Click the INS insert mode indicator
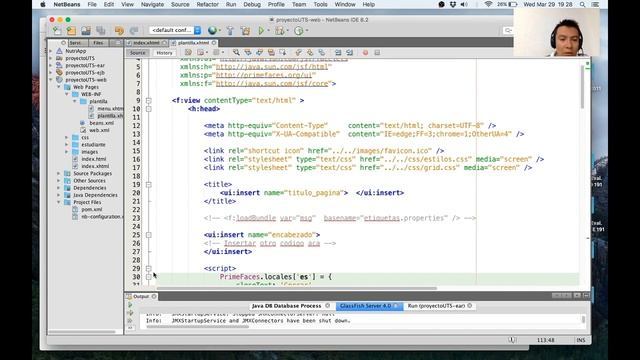Viewport: 640px width, 360px height. [580, 340]
